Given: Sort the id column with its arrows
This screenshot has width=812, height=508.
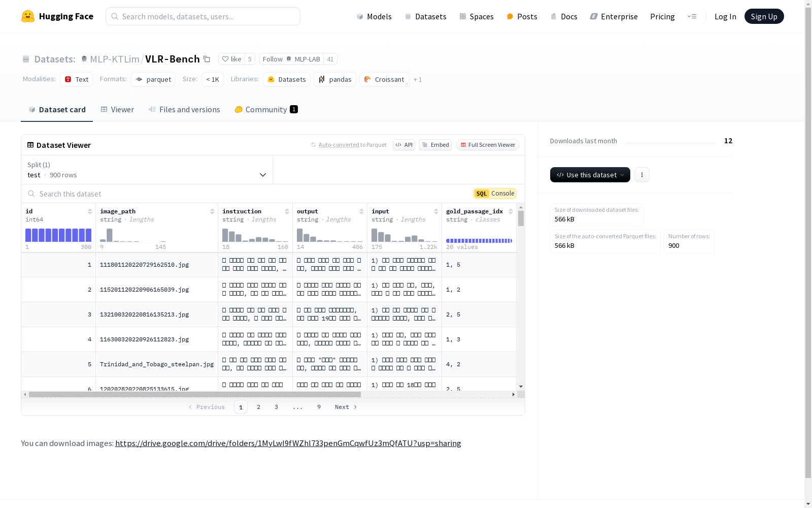Looking at the screenshot, I should pos(90,211).
